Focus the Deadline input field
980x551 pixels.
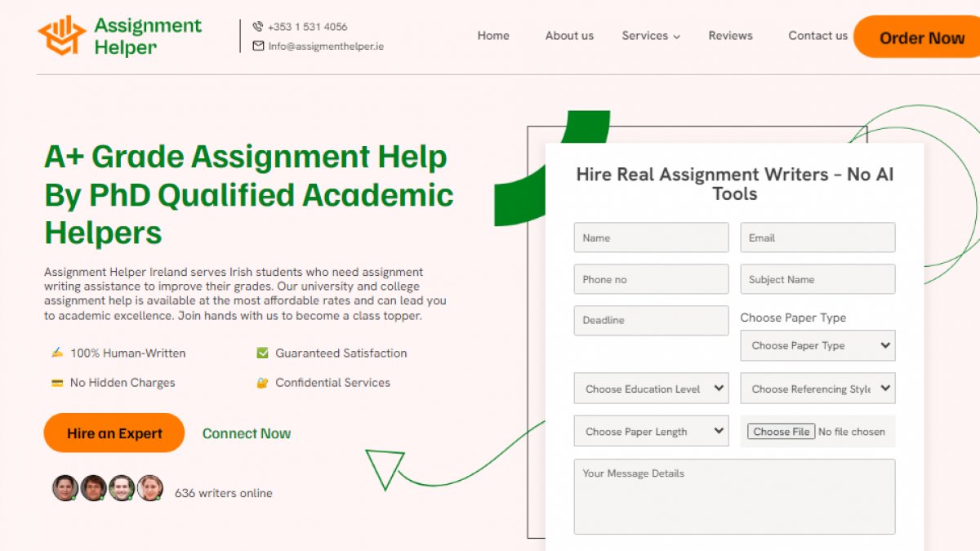[x=651, y=320]
